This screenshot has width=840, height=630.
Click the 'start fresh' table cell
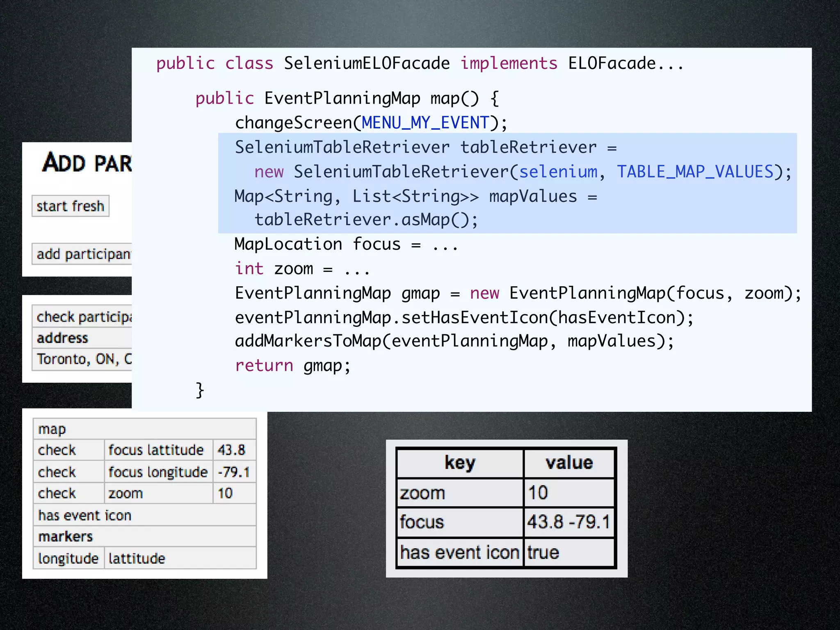pos(71,206)
